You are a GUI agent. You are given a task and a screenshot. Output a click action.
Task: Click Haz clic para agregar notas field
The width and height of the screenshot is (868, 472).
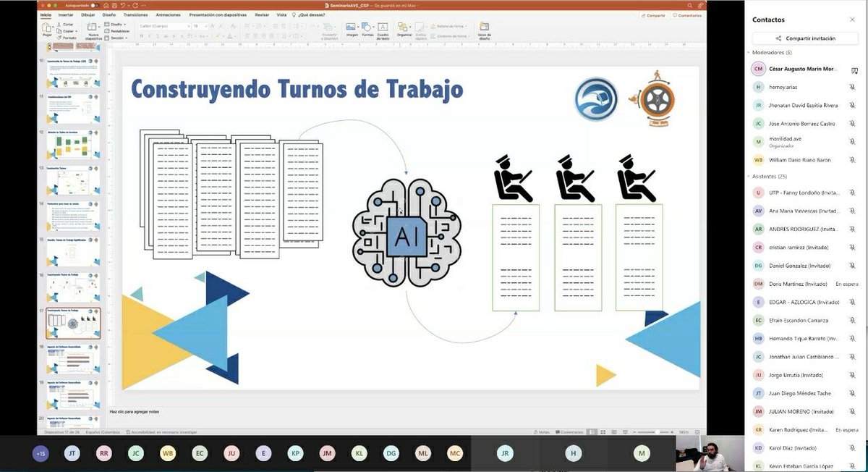coord(135,412)
